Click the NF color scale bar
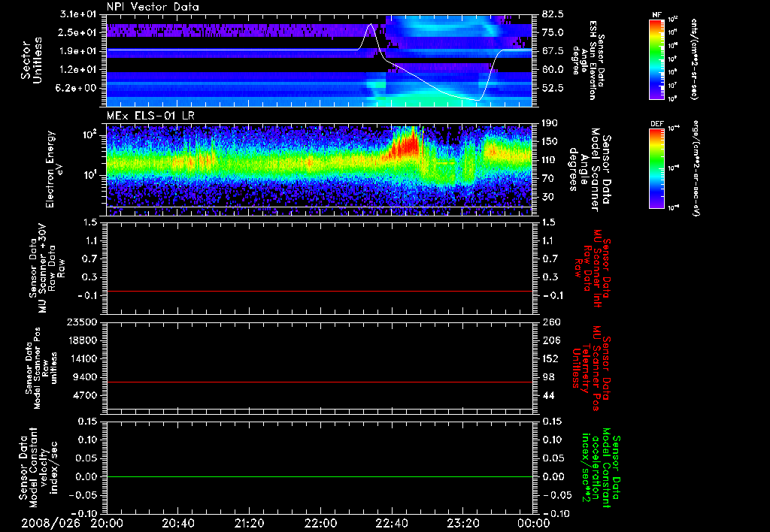 [656, 59]
